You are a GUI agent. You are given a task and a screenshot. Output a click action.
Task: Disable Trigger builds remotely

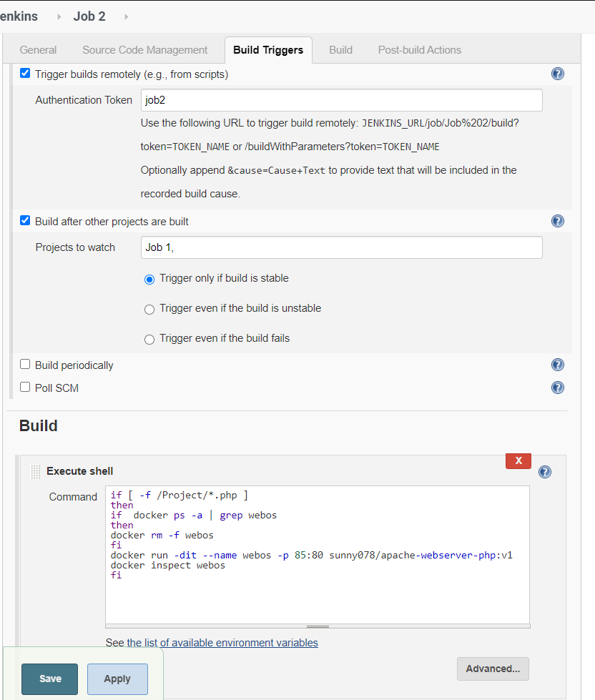pyautogui.click(x=24, y=72)
